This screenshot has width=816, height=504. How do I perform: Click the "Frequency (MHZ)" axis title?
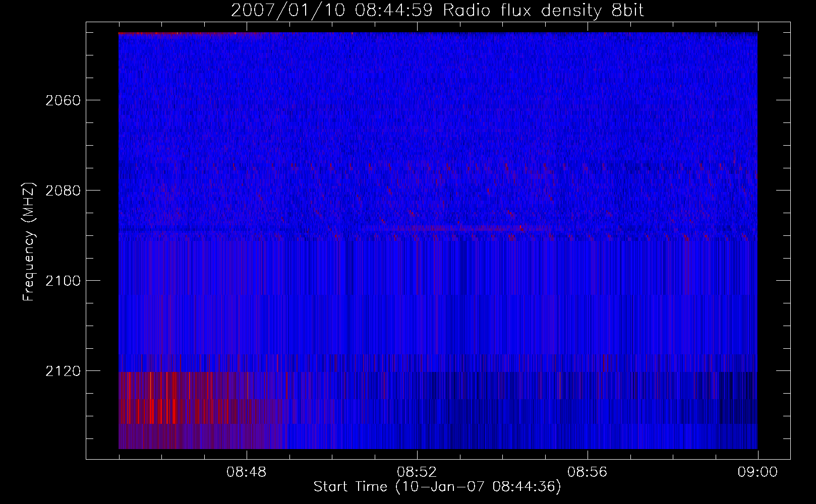[29, 242]
